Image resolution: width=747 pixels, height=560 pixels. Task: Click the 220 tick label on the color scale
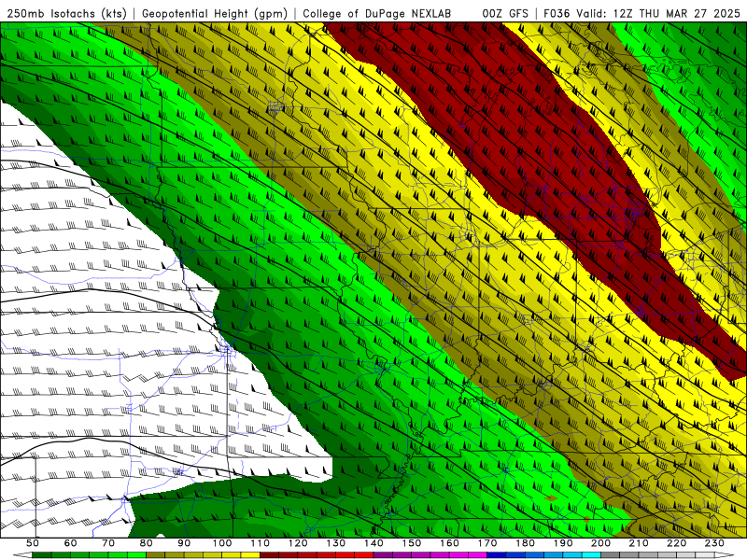point(676,543)
